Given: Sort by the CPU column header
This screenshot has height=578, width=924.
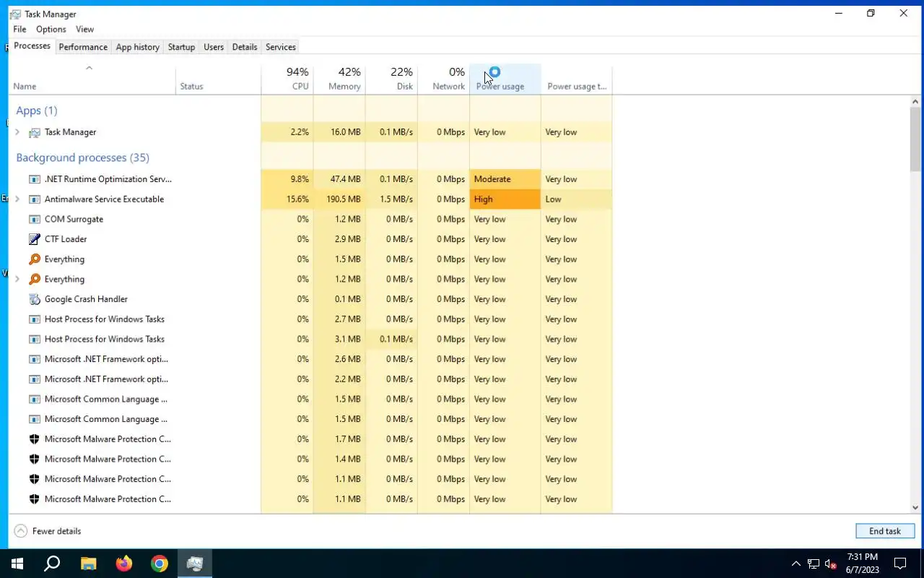Looking at the screenshot, I should [x=287, y=79].
